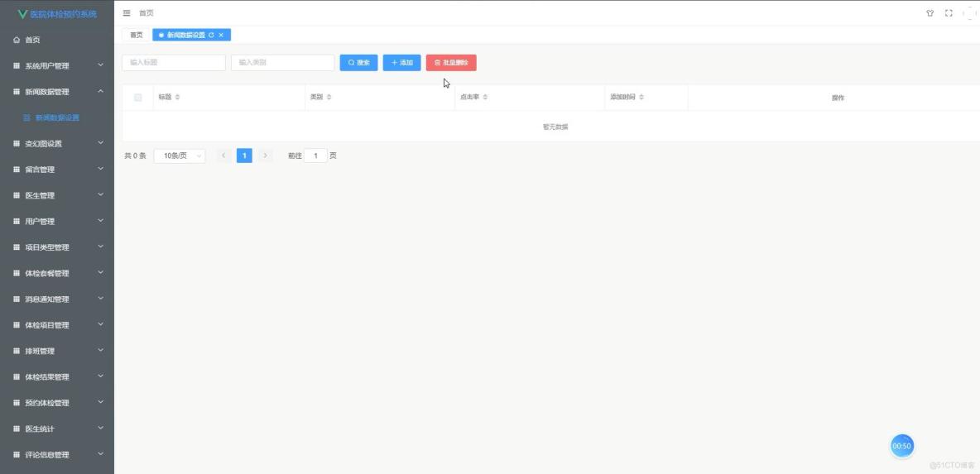Expand 预约体检管理 chevron
Viewport: 980px width, 474px height.
click(101, 403)
